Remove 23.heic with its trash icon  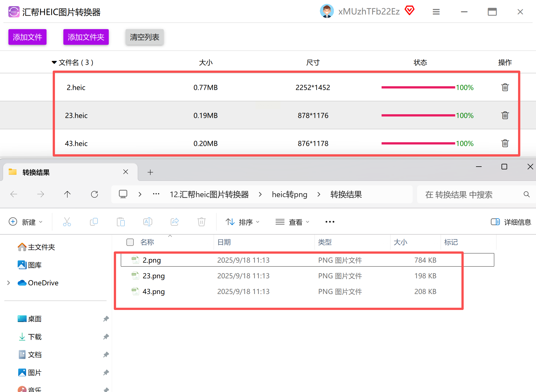click(505, 115)
